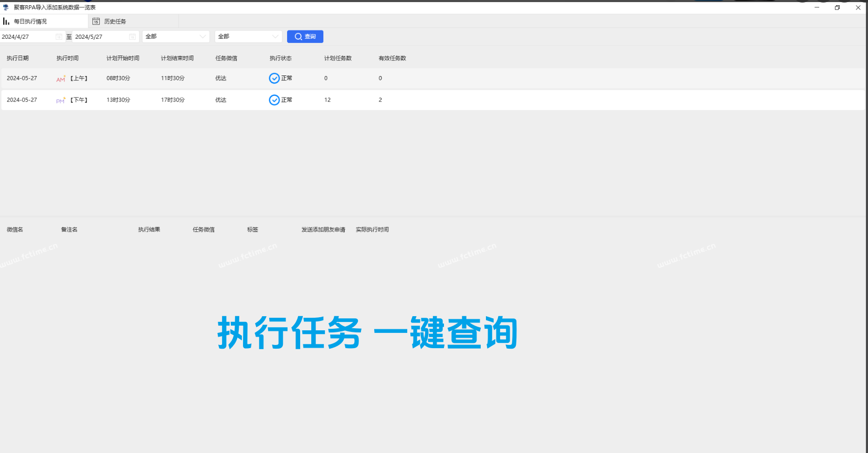Viewport: 868px width, 453px height.
Task: Select the 2024-05-27 上午 row date cell
Action: 22,78
